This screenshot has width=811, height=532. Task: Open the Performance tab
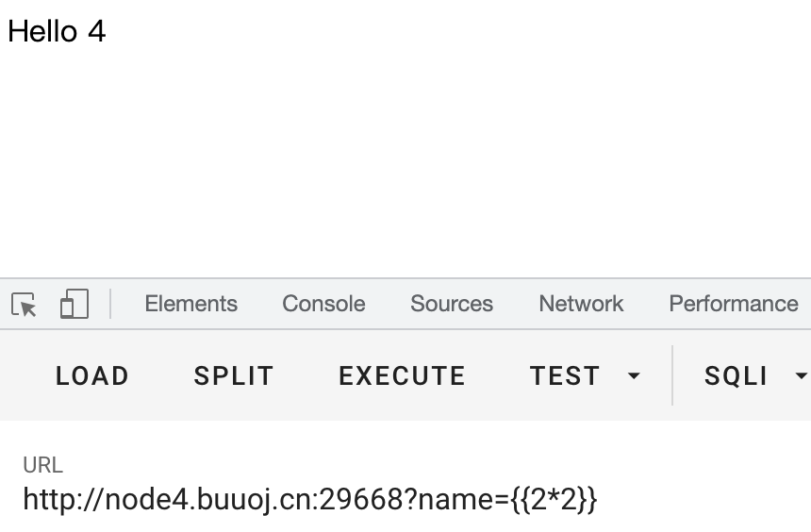click(734, 304)
